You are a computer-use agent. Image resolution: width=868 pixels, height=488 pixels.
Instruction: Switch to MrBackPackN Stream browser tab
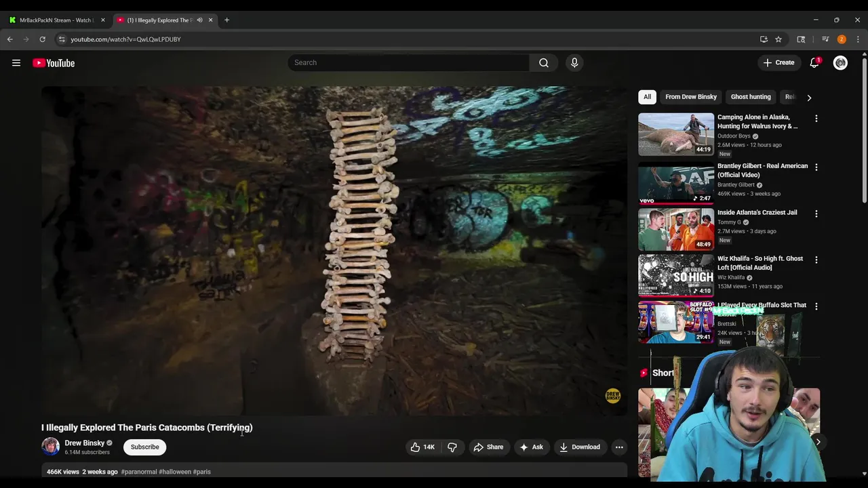point(56,20)
